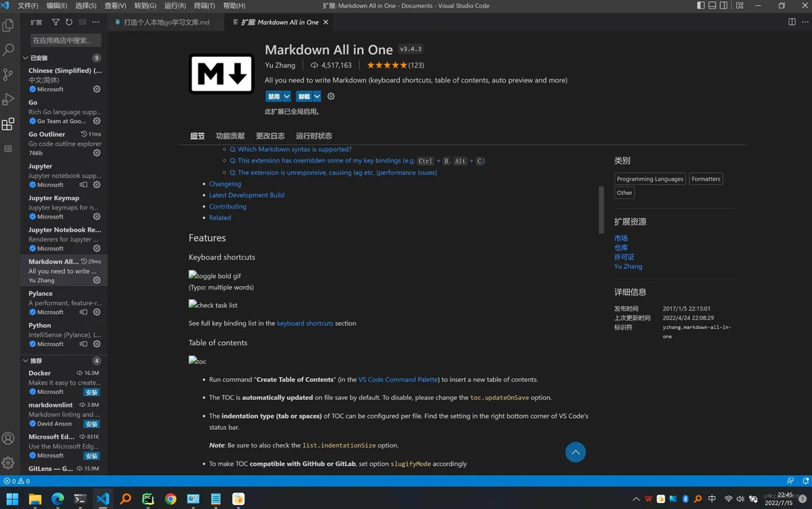The height and width of the screenshot is (509, 812).
Task: Open the Changelog link
Action: pos(225,183)
